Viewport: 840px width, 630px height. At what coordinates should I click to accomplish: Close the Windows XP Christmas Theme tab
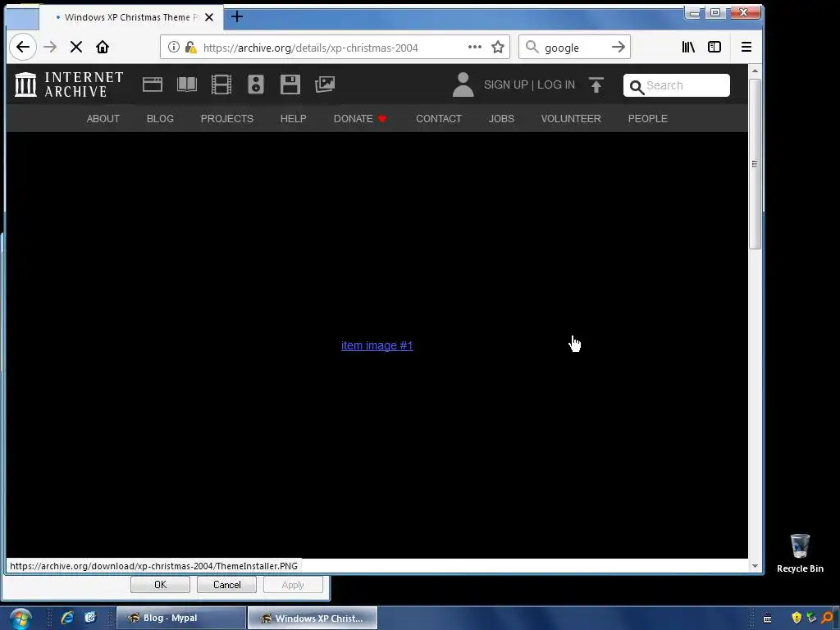(209, 17)
